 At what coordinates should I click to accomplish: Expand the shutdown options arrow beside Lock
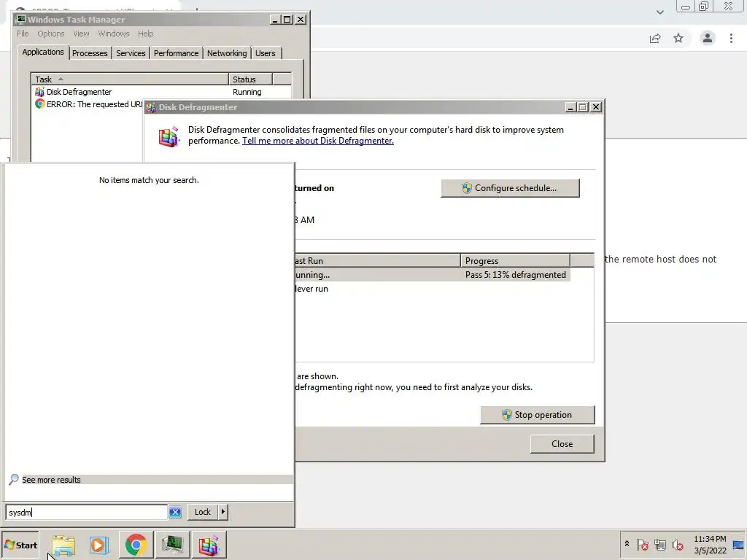pos(222,512)
